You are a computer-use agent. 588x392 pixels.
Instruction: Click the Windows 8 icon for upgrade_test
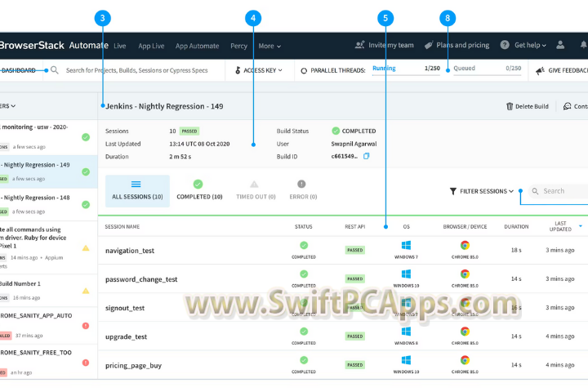point(406,332)
